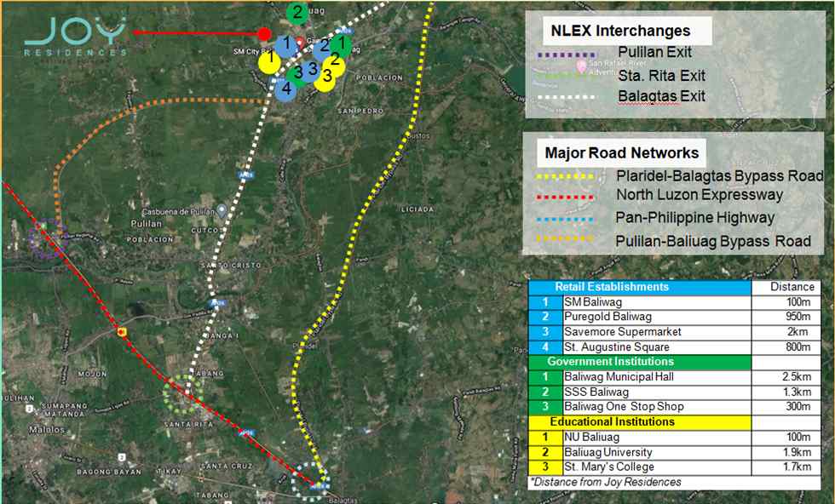Click blue marker 4 for St. Augustine Square
Viewport: 835px width, 504px height.
point(287,89)
